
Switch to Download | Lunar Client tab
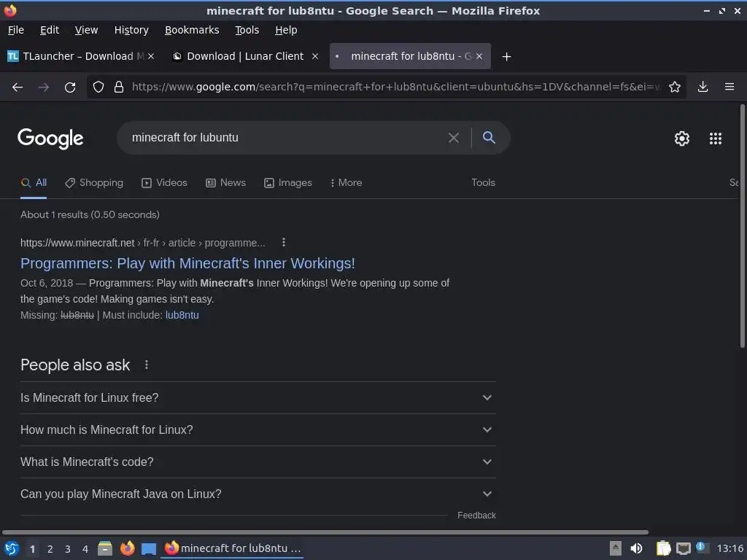point(245,56)
